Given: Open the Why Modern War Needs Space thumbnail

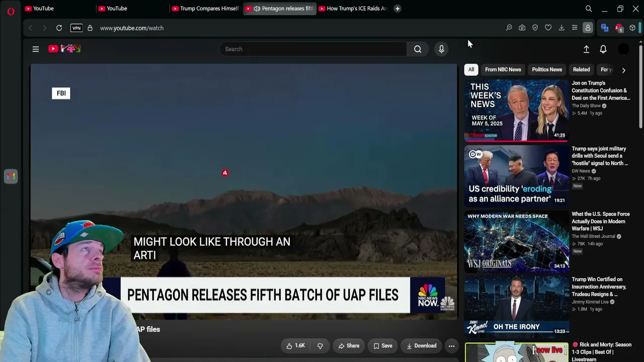Looking at the screenshot, I should (516, 241).
